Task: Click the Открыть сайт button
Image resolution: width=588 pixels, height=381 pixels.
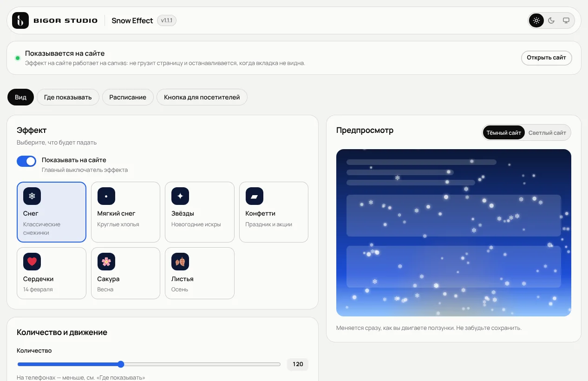Action: (x=546, y=58)
